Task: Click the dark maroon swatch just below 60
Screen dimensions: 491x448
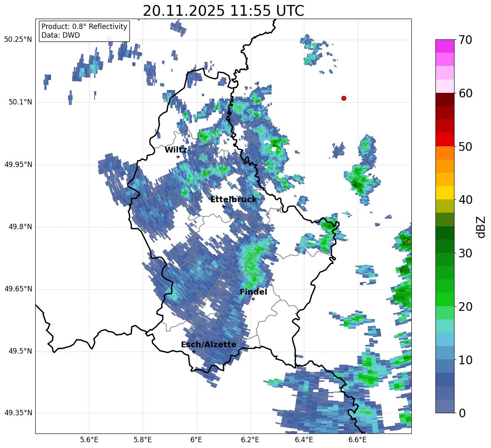Action: point(445,99)
